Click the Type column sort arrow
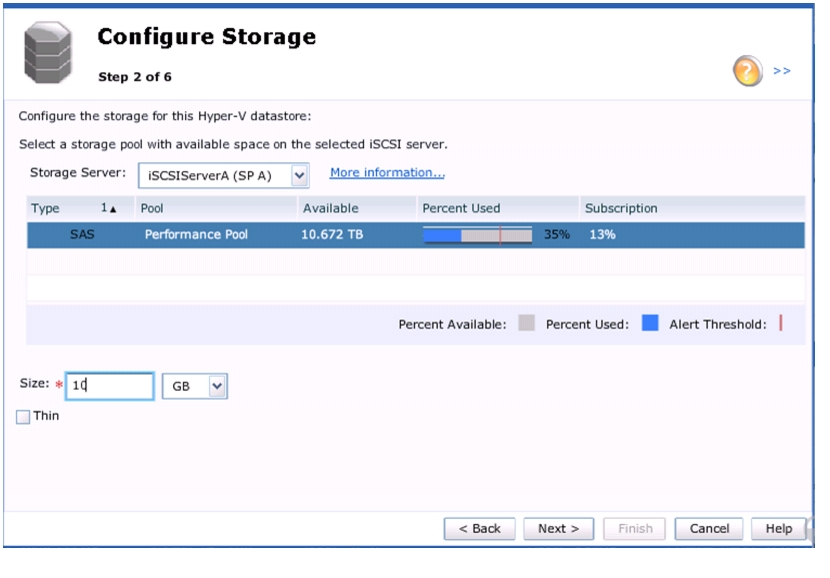Image resolution: width=830 pixels, height=578 pixels. 113,210
